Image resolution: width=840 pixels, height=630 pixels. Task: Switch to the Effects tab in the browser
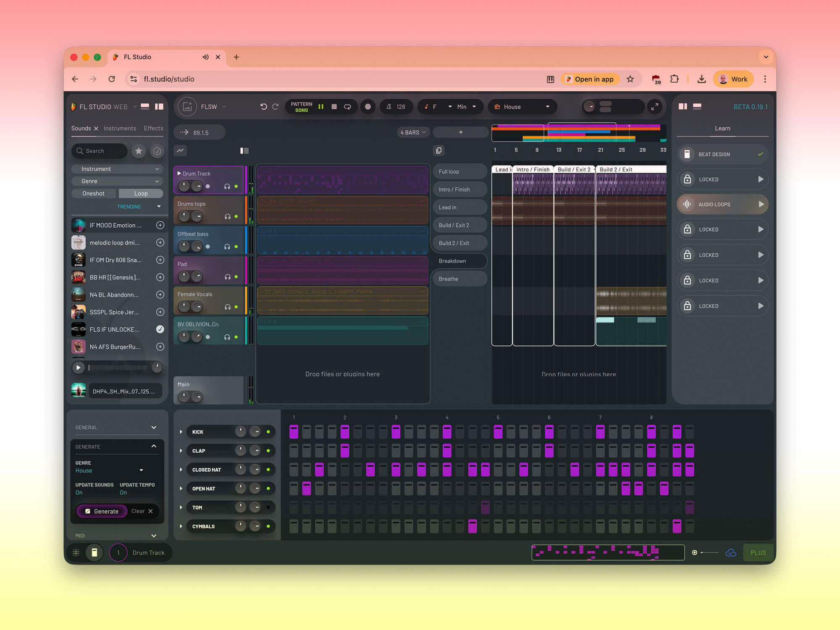(153, 128)
